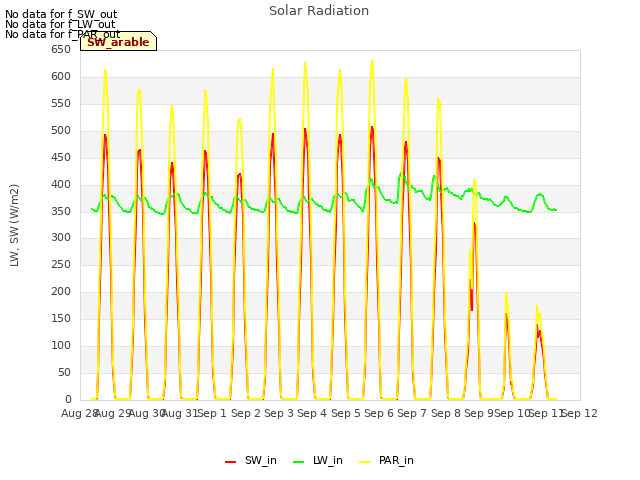Click the yellow PAR_in legend swatch

coord(364,462)
